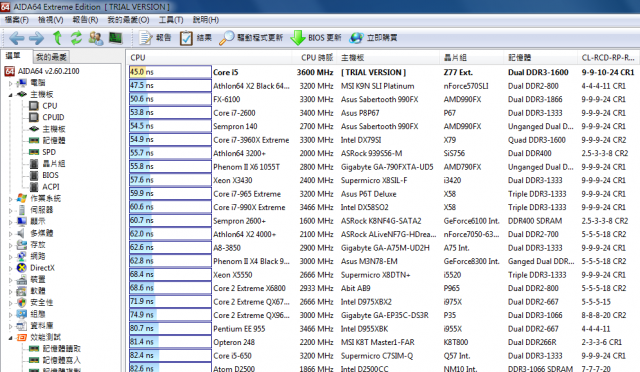Open the Report (報告) menu
The height and width of the screenshot is (372, 640).
click(x=85, y=20)
